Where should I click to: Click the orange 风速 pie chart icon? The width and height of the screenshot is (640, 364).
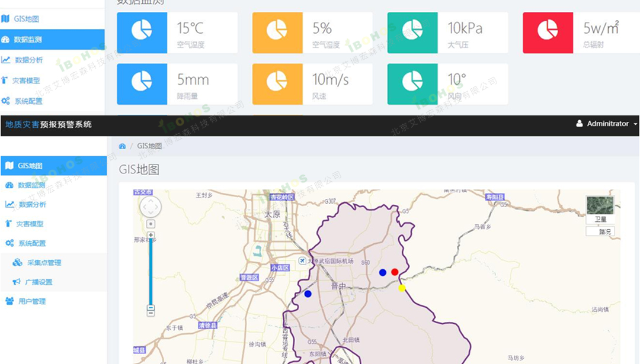277,84
